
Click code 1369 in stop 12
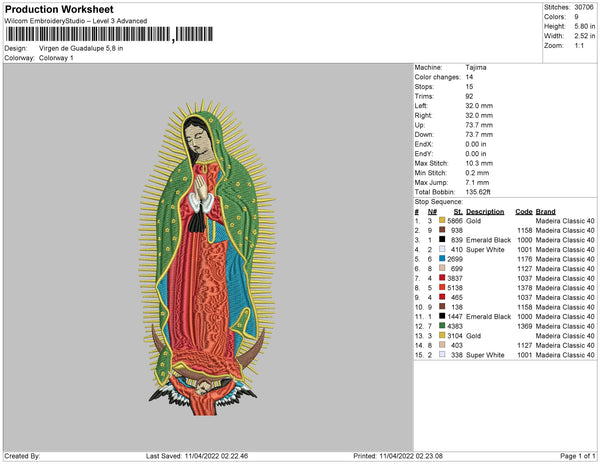pos(525,326)
